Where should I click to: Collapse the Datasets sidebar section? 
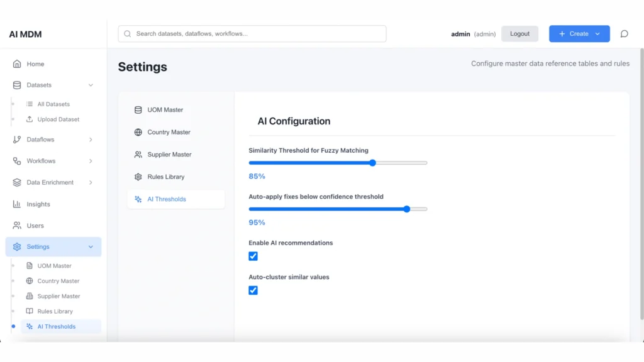(91, 85)
